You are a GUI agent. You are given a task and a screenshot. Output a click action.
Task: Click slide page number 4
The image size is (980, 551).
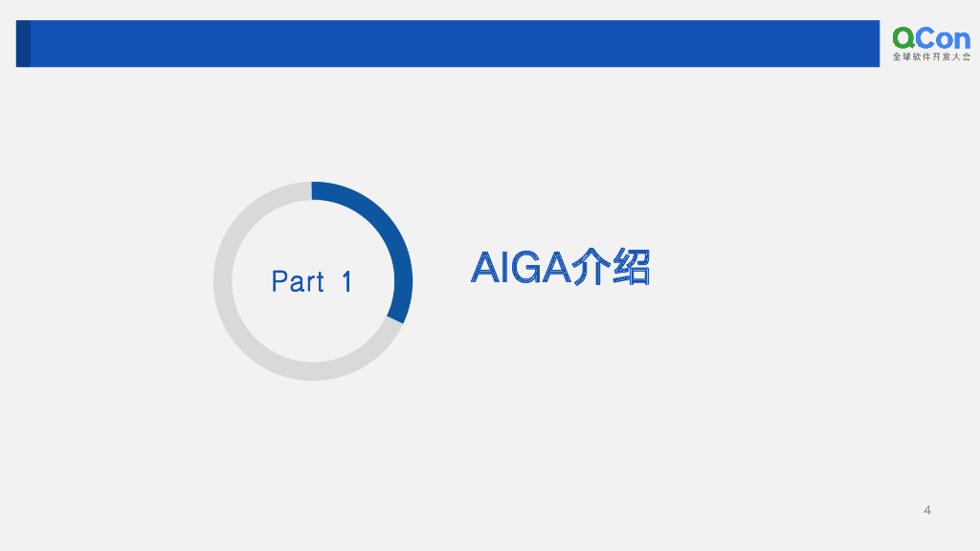click(x=926, y=510)
